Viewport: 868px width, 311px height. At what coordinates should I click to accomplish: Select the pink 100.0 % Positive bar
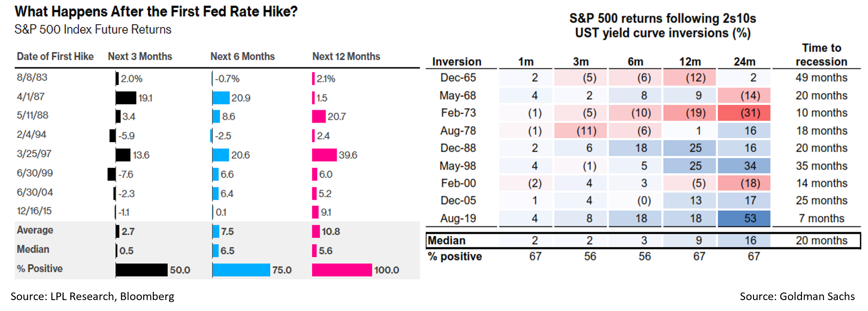click(342, 270)
